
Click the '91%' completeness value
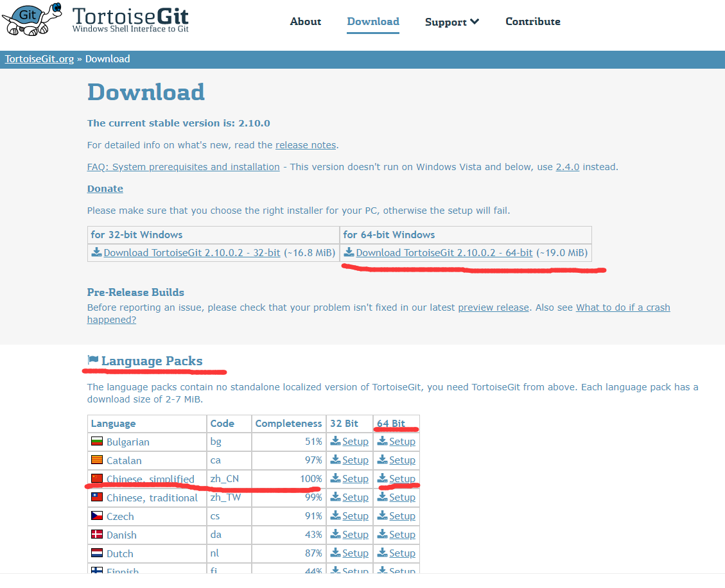pos(313,516)
